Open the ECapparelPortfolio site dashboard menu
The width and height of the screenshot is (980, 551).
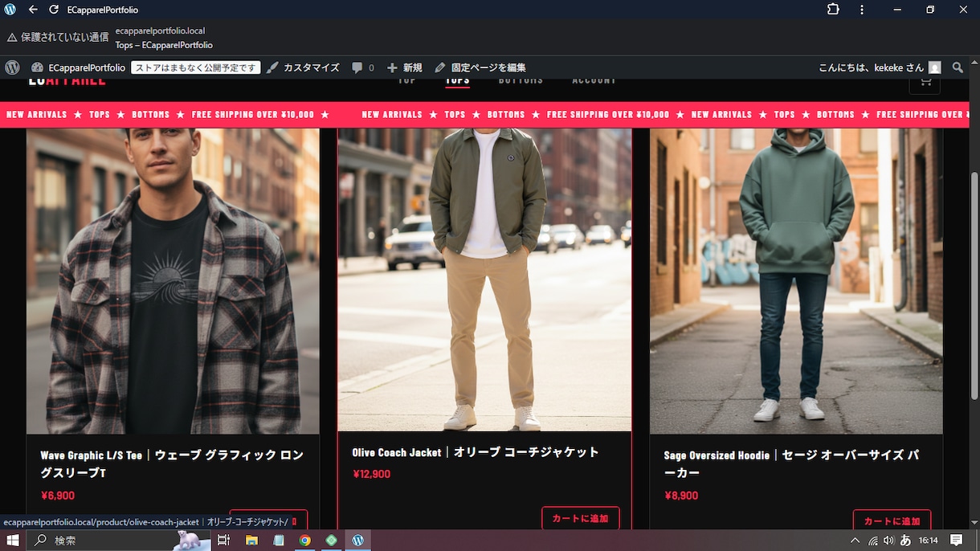click(x=79, y=67)
